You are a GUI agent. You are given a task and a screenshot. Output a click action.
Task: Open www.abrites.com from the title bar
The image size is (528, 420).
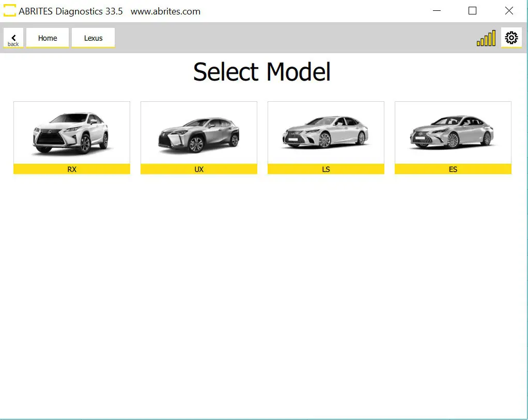(x=165, y=11)
